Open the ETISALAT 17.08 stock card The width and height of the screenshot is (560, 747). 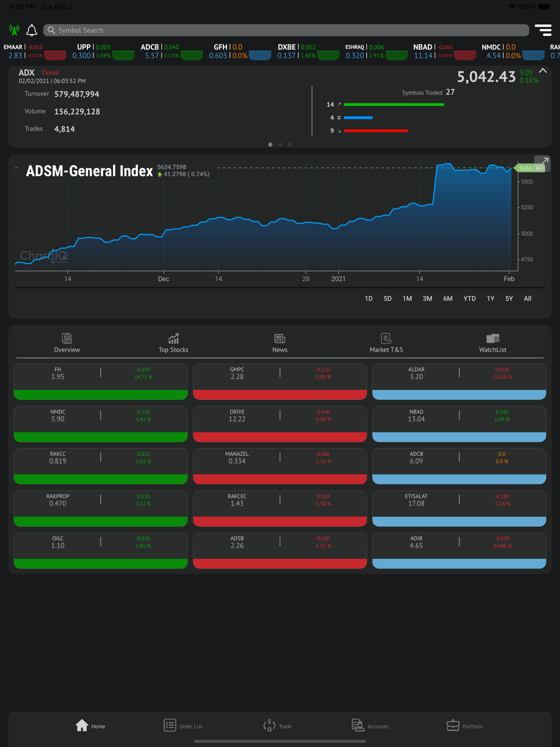point(459,508)
